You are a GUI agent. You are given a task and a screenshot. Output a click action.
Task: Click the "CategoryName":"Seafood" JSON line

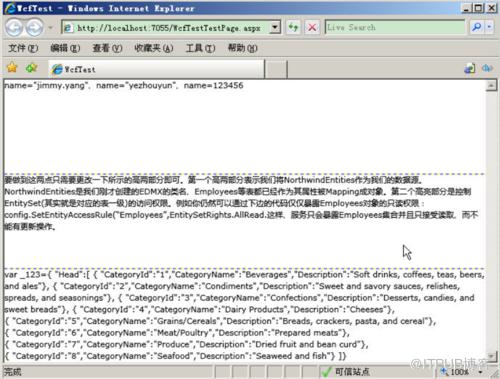[x=176, y=356]
